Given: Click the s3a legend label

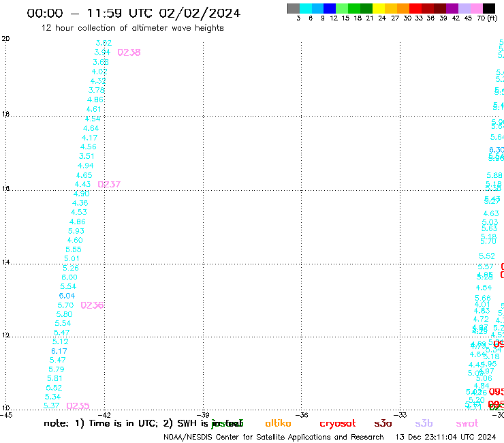Looking at the screenshot, I should pos(383,423).
